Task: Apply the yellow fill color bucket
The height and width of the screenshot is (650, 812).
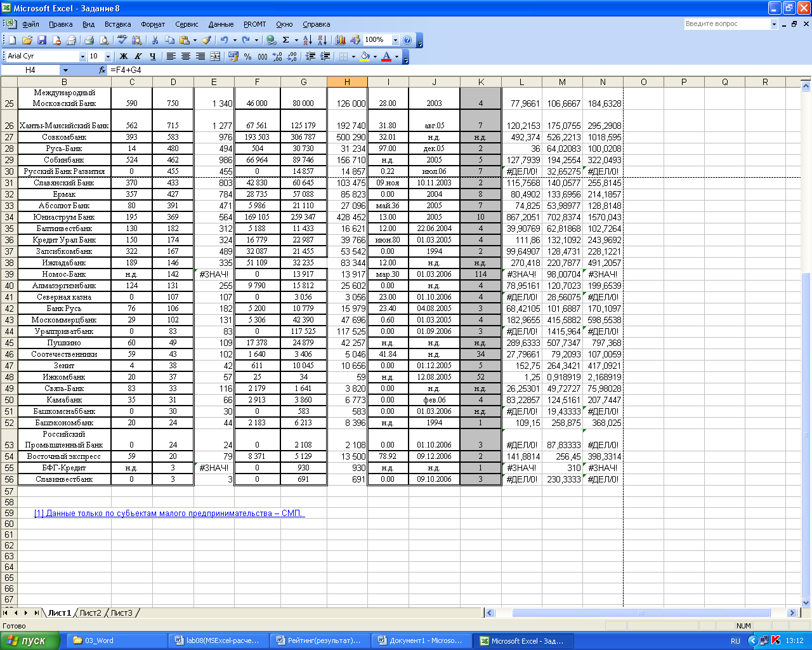Action: (x=365, y=56)
